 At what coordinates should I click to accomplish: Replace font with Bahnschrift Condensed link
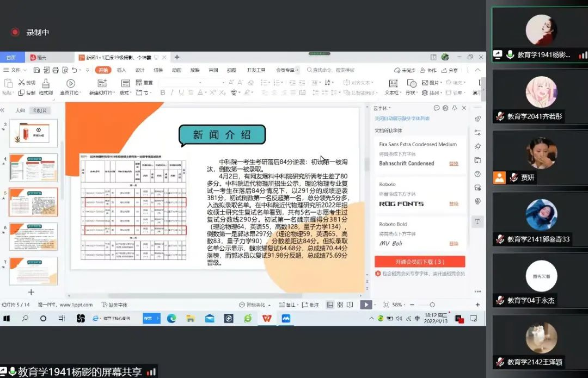point(453,164)
